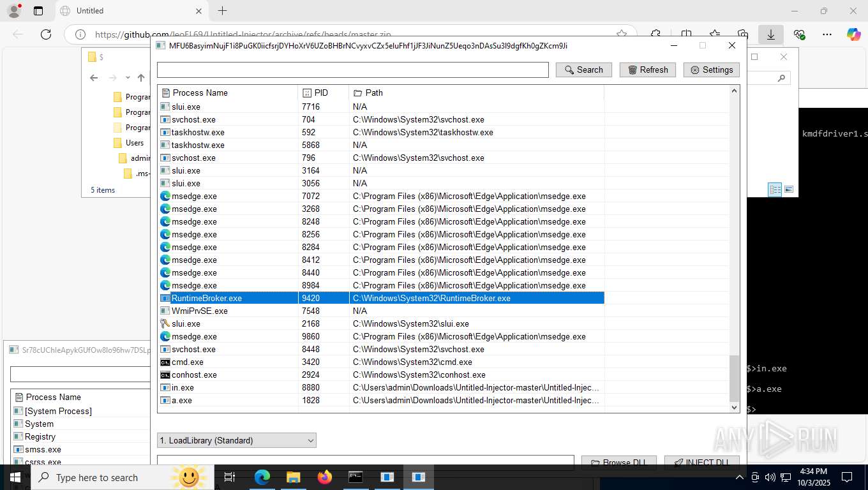This screenshot has width=868, height=490.
Task: Open the Windows Start menu
Action: click(15, 477)
